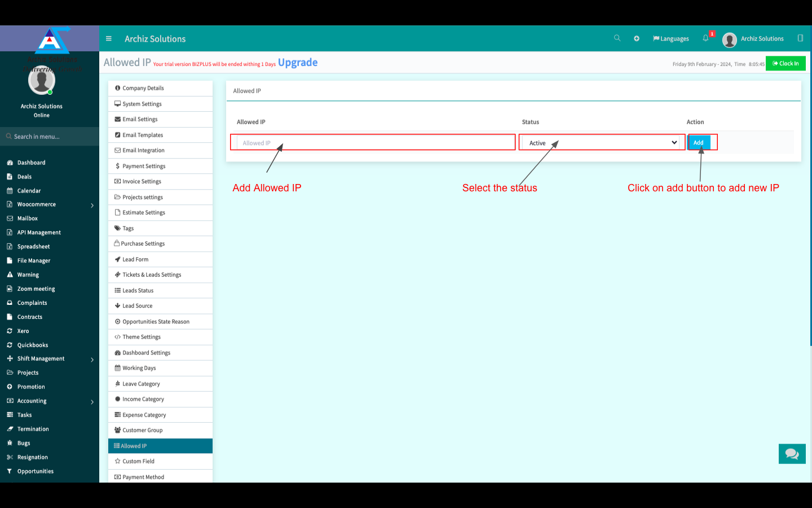Click the plus circle quick-add icon
This screenshot has width=812, height=508.
pyautogui.click(x=637, y=38)
